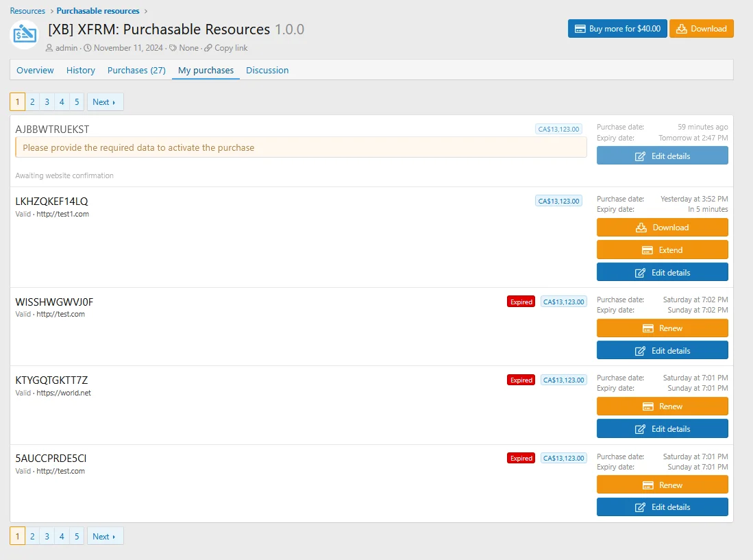
Task: Select the resource thumbnail icon next to the title
Action: click(x=23, y=32)
